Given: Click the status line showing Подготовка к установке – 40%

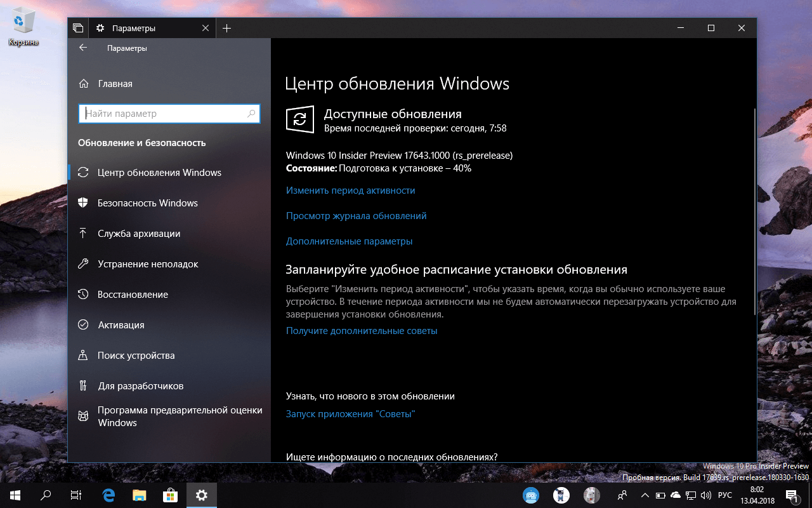Looking at the screenshot, I should (379, 168).
